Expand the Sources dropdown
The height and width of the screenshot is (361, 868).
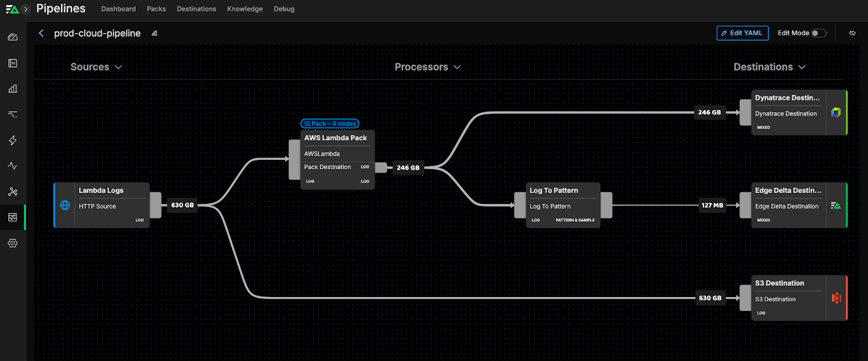96,67
